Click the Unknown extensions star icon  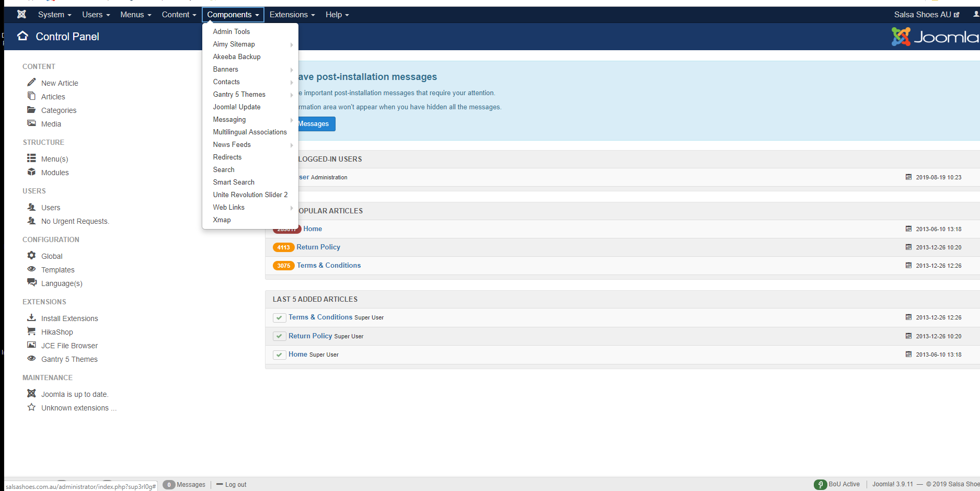click(x=31, y=407)
